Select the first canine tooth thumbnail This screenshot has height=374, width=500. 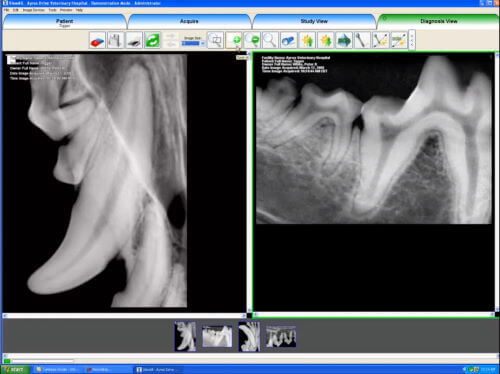[x=185, y=336]
